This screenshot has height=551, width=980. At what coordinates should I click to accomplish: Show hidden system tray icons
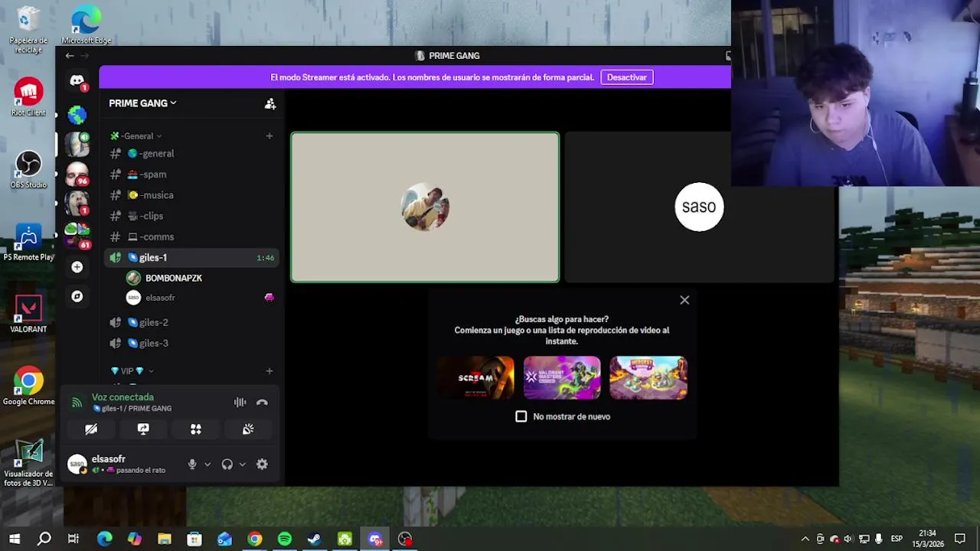coord(805,540)
